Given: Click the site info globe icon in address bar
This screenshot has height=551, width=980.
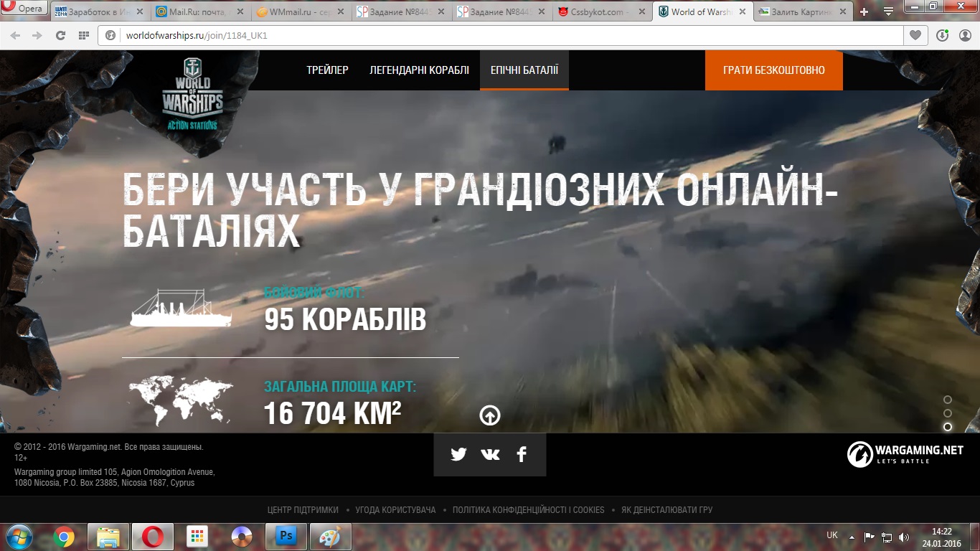Looking at the screenshot, I should [111, 35].
